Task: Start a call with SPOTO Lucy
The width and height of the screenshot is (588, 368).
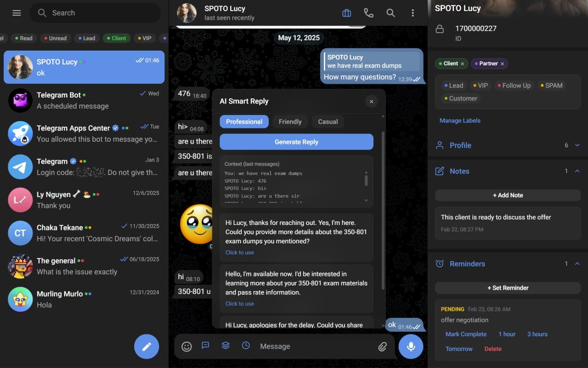Action: [x=368, y=13]
